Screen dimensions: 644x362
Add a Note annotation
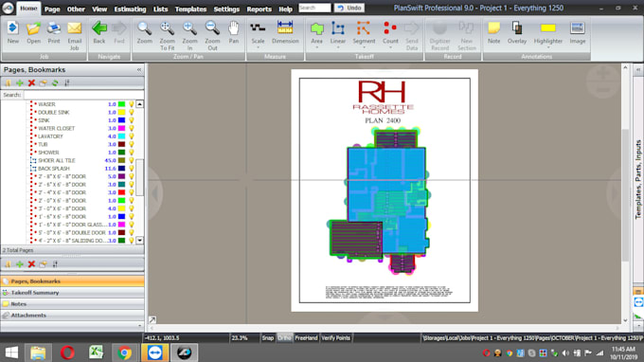[x=493, y=33]
